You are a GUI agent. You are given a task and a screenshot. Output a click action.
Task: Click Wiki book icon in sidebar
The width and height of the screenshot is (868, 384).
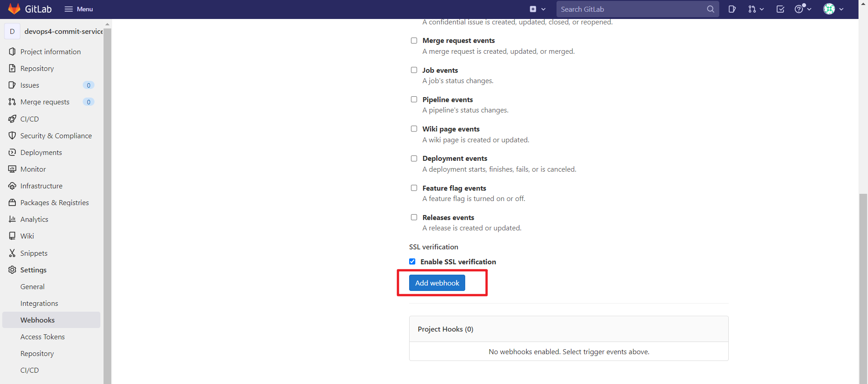pos(12,236)
